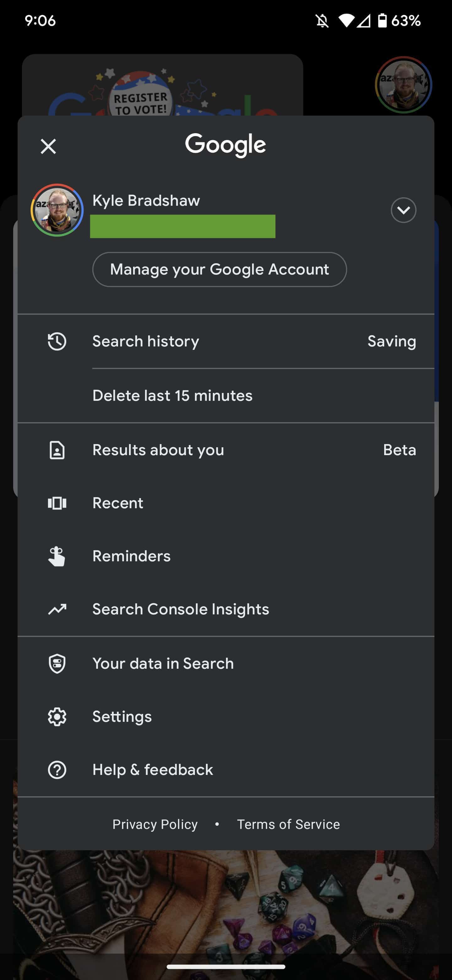
Task: Open the Terms of Service link
Action: tap(288, 824)
